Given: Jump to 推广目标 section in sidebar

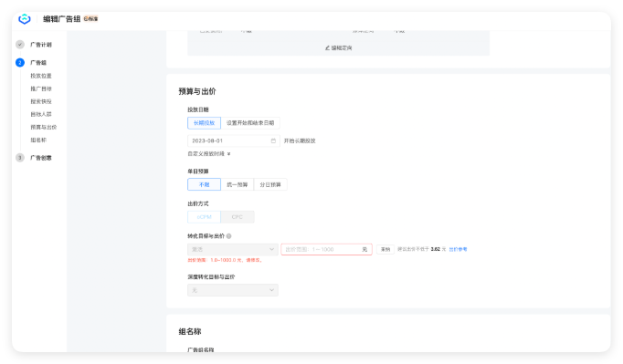Looking at the screenshot, I should coord(41,88).
